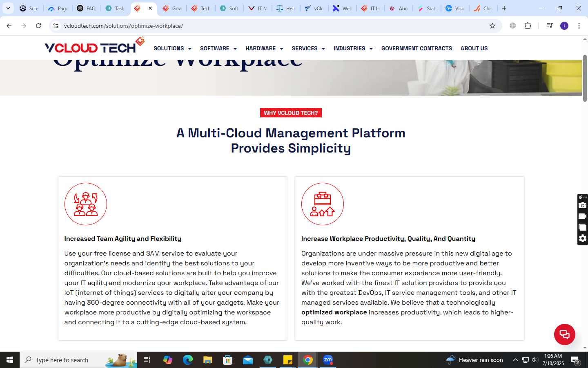The image size is (588, 368).
Task: Open a new browser tab
Action: click(504, 8)
